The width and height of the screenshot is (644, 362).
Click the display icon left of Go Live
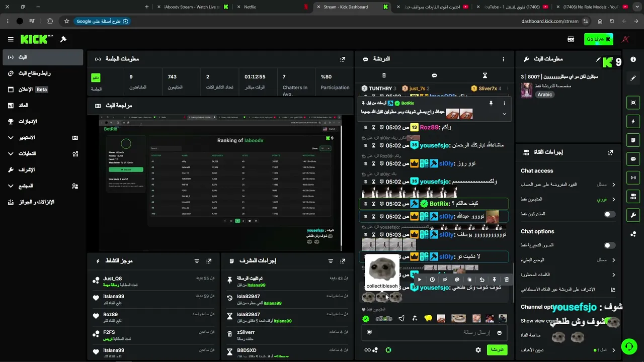(x=571, y=39)
